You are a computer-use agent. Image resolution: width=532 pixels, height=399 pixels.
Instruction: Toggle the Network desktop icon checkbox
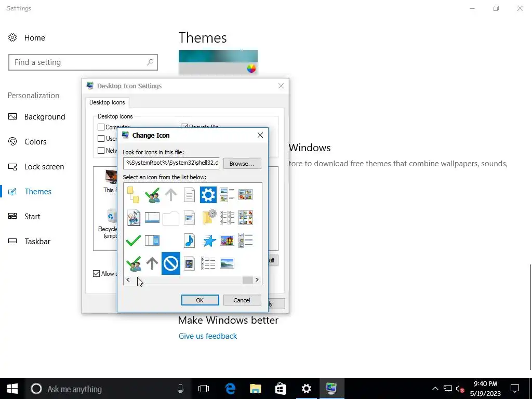point(101,150)
